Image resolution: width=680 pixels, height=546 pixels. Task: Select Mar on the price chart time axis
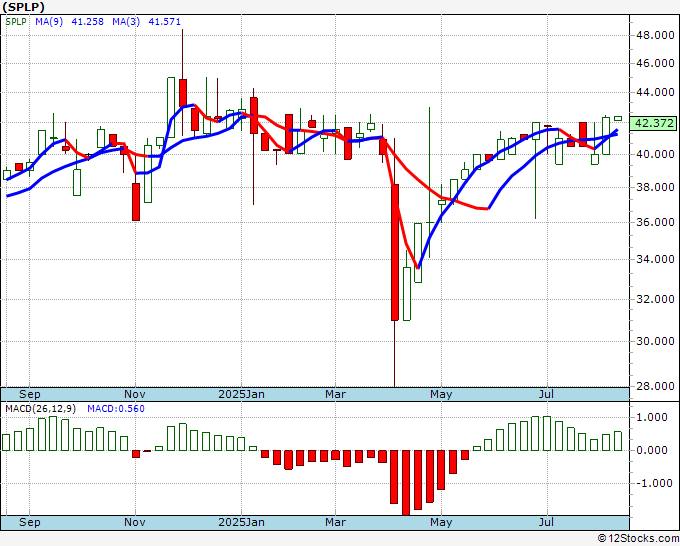click(335, 395)
